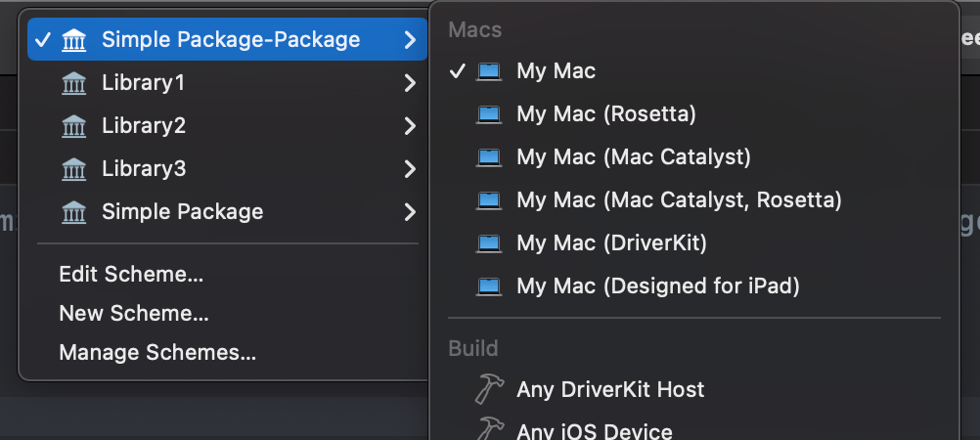Click the Library2 scheme building icon
This screenshot has height=440, width=980.
73,126
